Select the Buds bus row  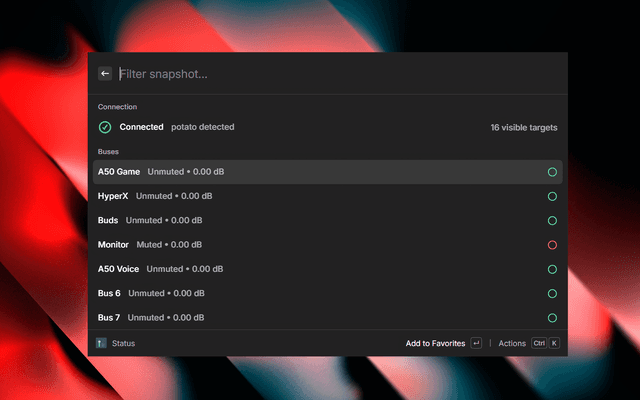coord(300,220)
